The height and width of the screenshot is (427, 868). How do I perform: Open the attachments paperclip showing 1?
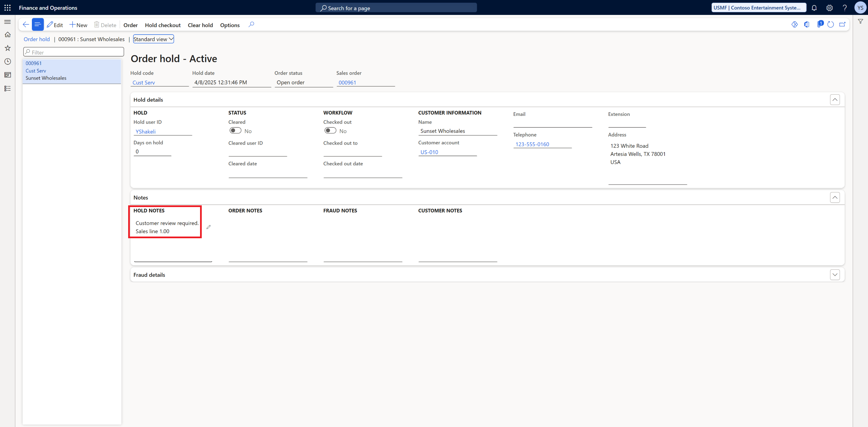[x=820, y=24]
